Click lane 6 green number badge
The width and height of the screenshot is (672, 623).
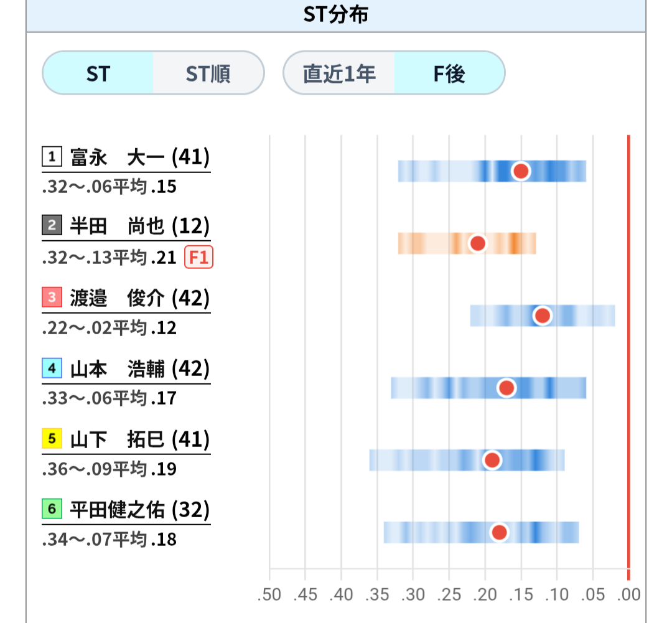point(52,509)
